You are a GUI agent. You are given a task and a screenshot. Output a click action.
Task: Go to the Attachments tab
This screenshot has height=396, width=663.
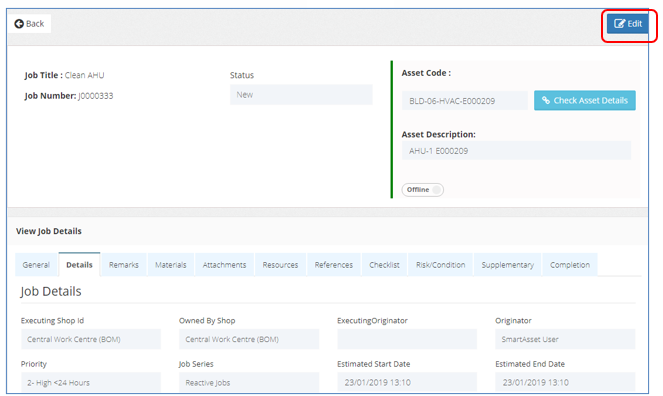tap(224, 265)
